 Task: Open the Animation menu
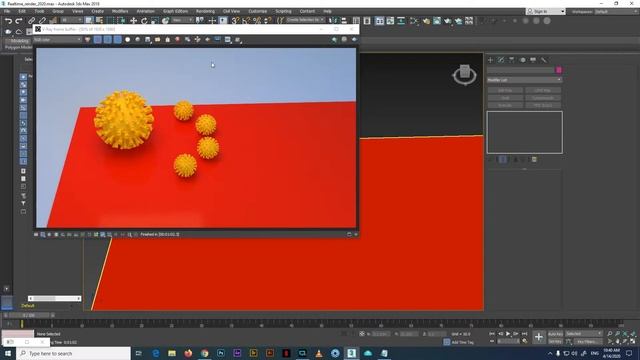pos(145,11)
